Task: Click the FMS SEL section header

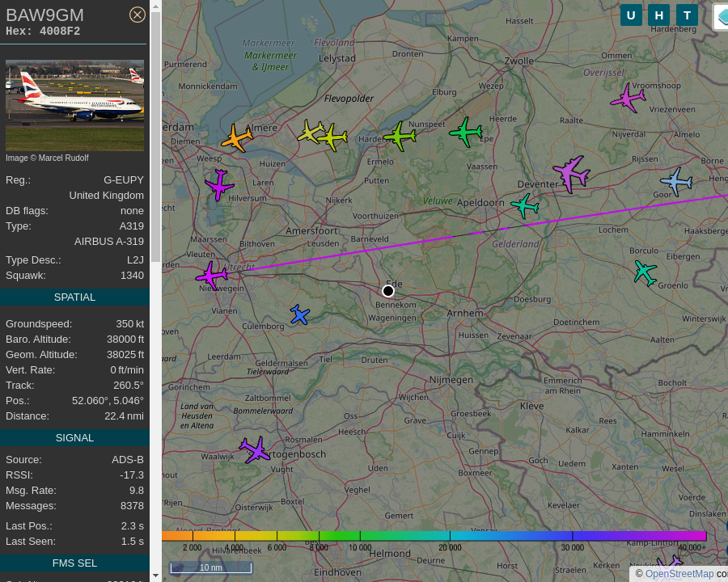Action: coord(74,563)
